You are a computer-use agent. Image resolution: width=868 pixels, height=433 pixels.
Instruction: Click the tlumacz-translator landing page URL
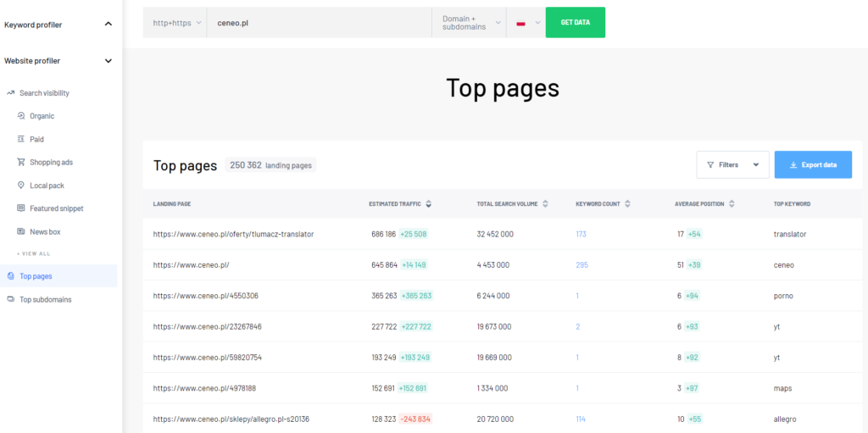pyautogui.click(x=234, y=234)
